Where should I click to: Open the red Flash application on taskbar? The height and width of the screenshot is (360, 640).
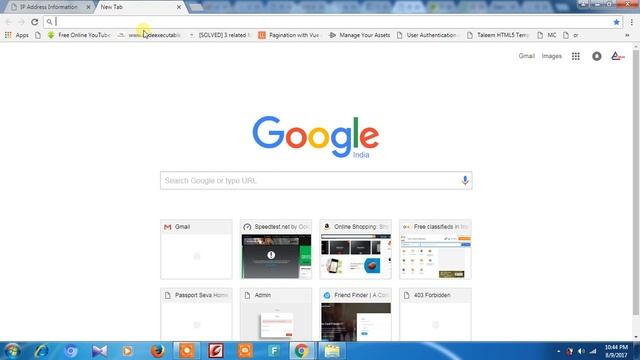tap(216, 351)
